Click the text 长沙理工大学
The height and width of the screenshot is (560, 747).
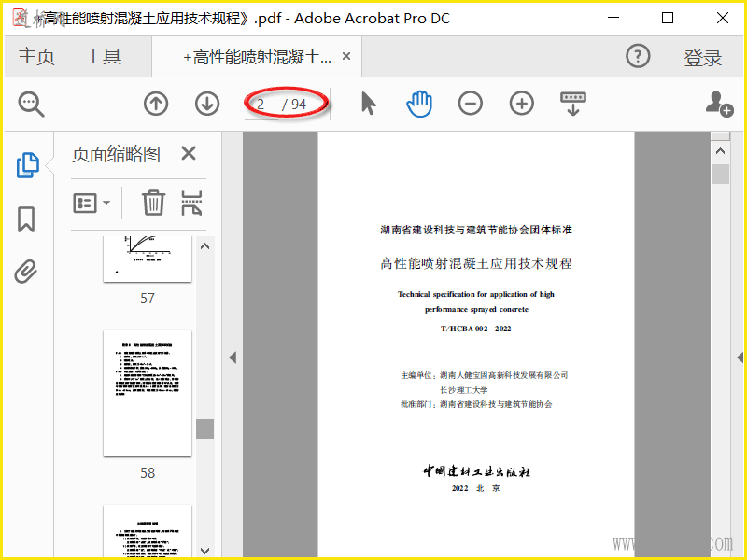point(463,390)
